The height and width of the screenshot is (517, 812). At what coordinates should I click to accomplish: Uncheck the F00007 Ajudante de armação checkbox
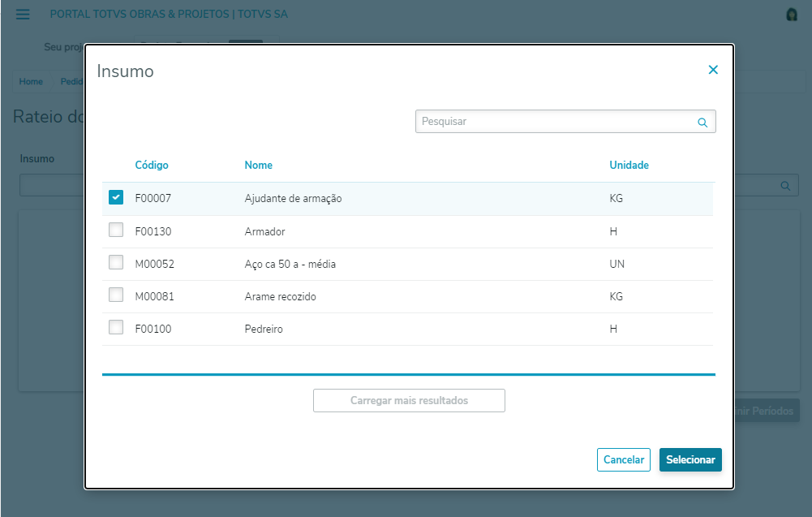[x=116, y=197]
